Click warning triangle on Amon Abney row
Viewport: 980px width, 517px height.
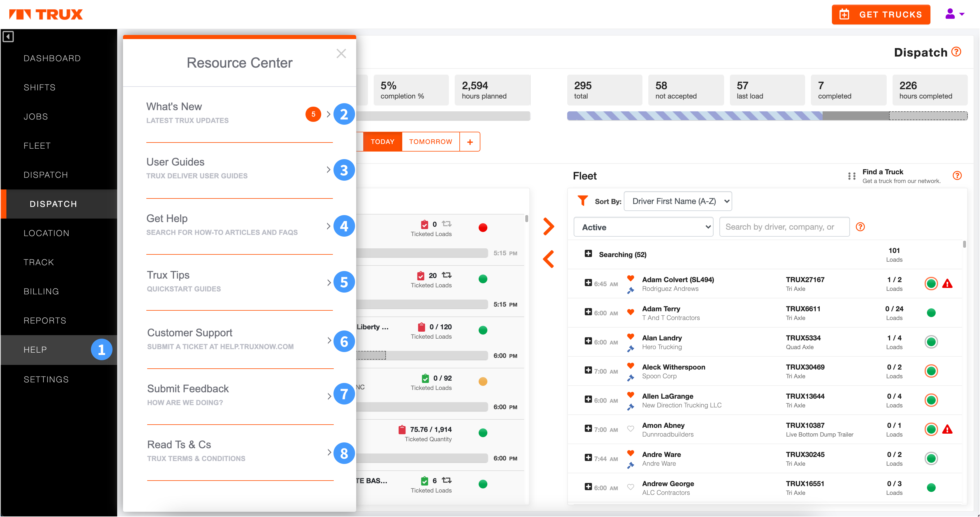click(947, 429)
